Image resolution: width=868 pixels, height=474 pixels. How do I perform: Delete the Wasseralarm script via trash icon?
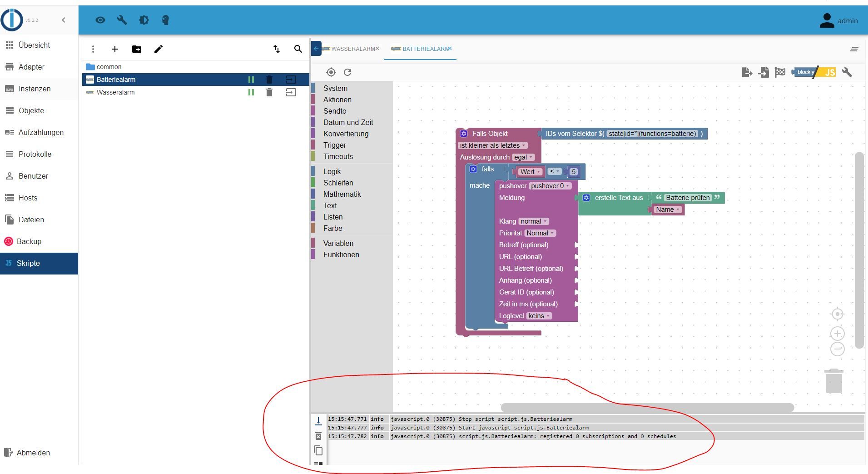pos(269,92)
